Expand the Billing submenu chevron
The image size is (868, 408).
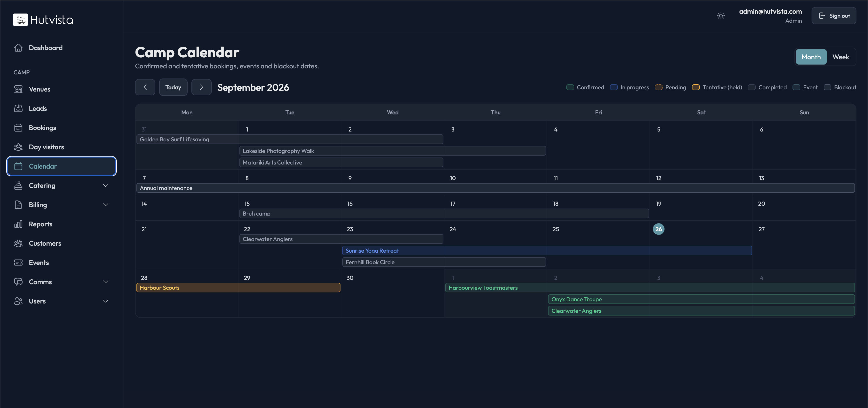click(105, 205)
